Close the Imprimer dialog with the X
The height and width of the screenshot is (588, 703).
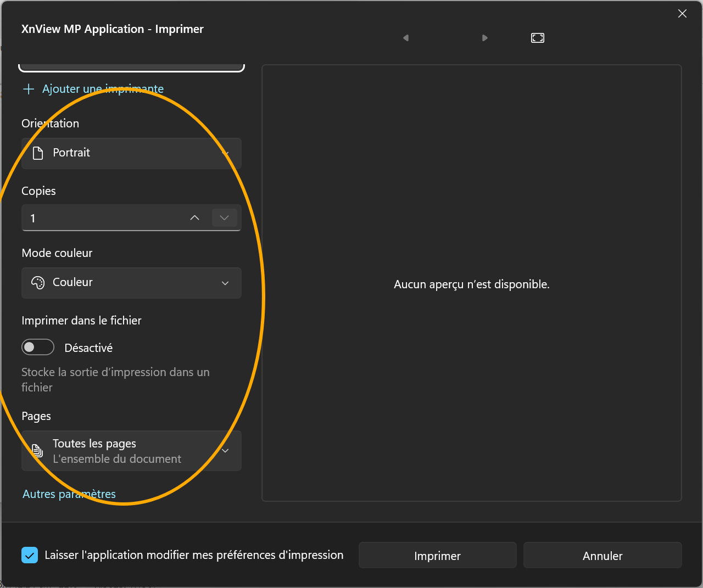682,14
